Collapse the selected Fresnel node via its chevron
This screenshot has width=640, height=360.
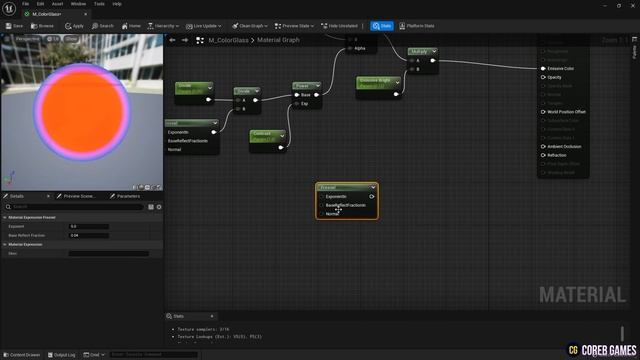click(373, 187)
